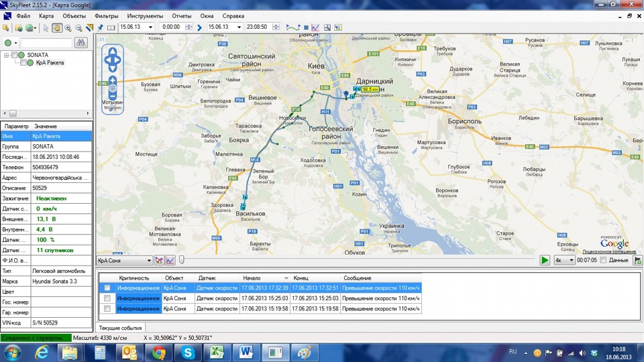Click the Сообщение column header
The height and width of the screenshot is (362, 644).
pyautogui.click(x=381, y=278)
